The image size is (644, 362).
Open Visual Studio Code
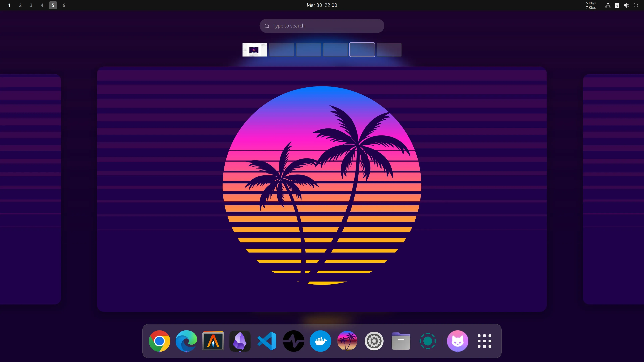tap(266, 341)
